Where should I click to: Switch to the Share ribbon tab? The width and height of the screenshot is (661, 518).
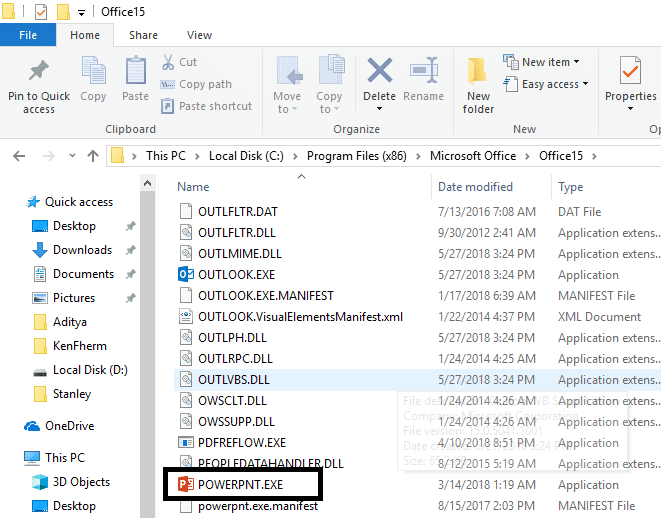tap(143, 35)
